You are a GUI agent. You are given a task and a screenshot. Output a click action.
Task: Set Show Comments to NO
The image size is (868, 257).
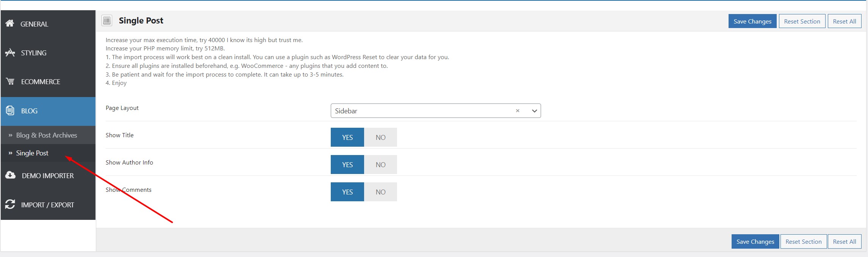(380, 192)
